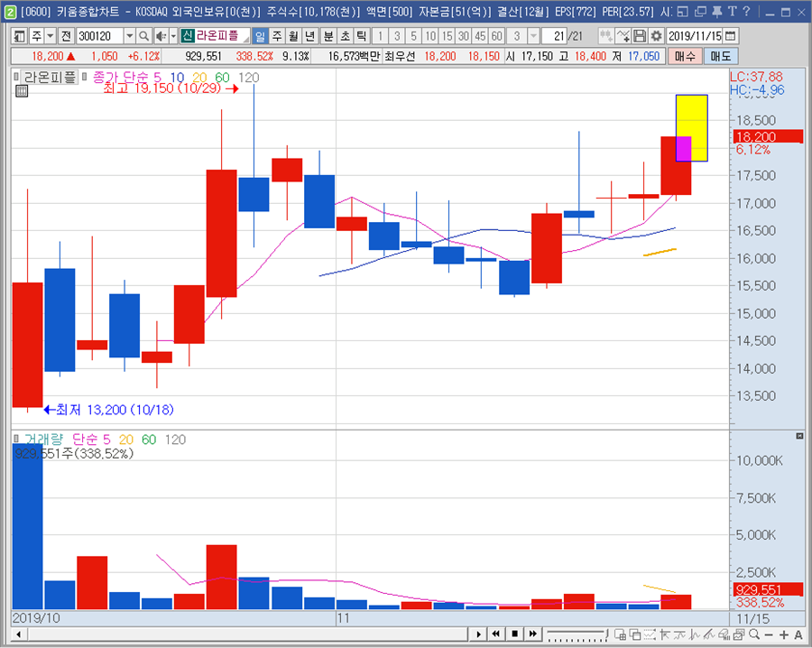The width and height of the screenshot is (812, 648).
Task: Open the data grid icon below stock name
Action: tap(22, 91)
